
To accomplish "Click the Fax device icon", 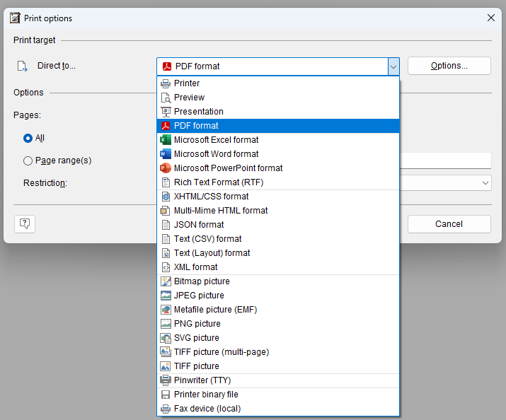I will point(166,409).
